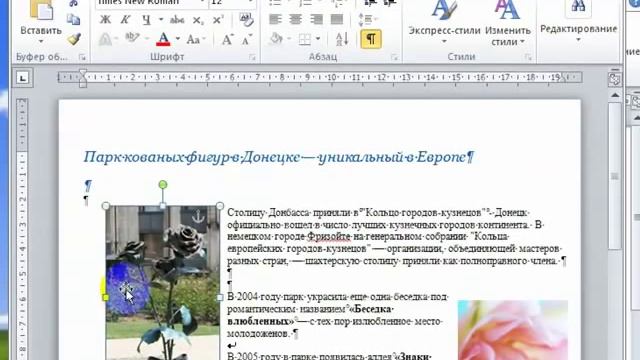The image size is (640, 360).
Task: Toggle italic formatting (К)
Action: [x=125, y=20]
